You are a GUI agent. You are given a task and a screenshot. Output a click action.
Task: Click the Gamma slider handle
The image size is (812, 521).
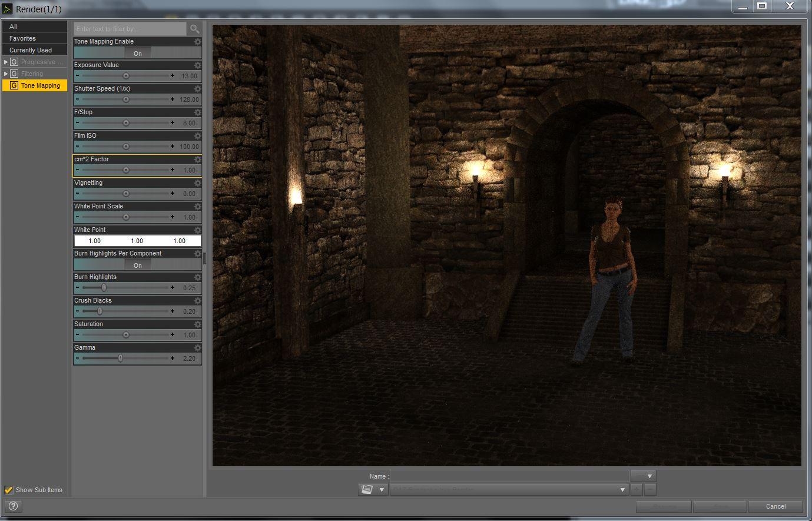[x=121, y=359]
